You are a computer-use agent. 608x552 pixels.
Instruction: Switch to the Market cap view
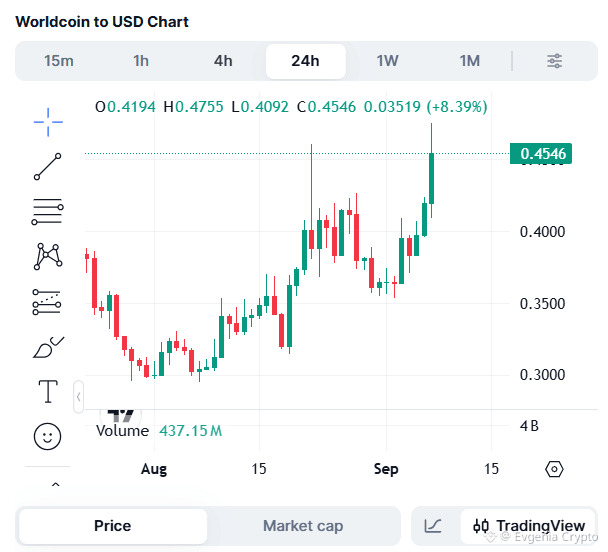303,526
